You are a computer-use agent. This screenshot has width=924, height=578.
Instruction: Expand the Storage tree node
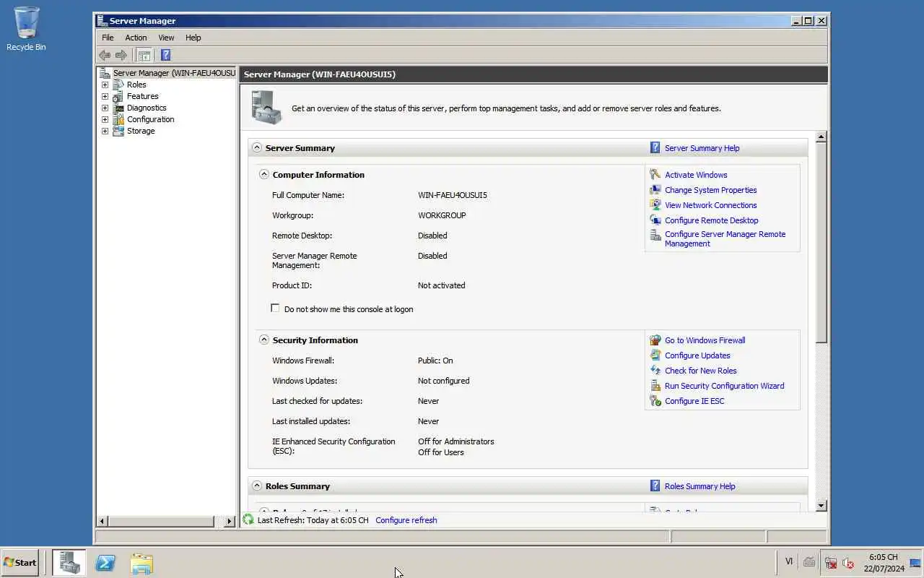105,131
